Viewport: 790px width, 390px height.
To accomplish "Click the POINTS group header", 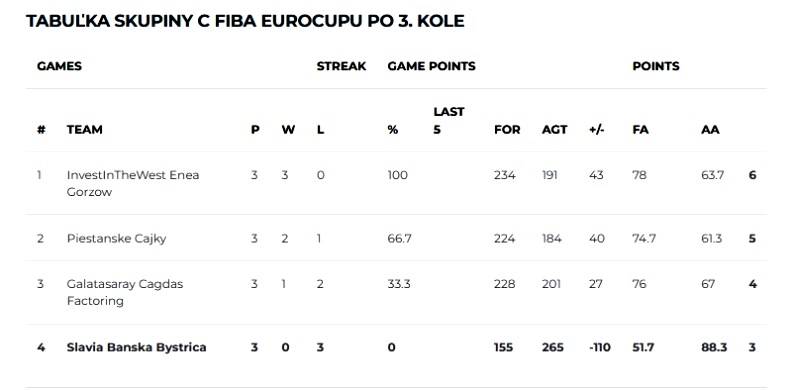I will pyautogui.click(x=655, y=66).
